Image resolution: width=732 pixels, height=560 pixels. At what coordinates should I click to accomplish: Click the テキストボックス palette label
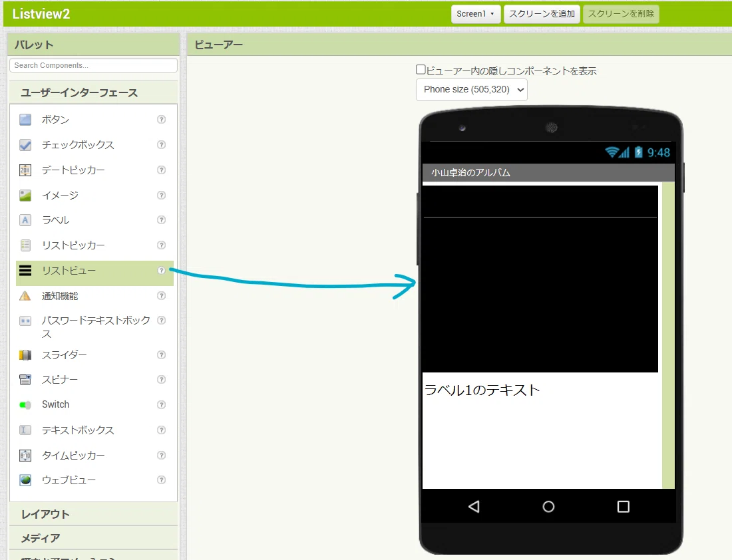click(x=78, y=430)
